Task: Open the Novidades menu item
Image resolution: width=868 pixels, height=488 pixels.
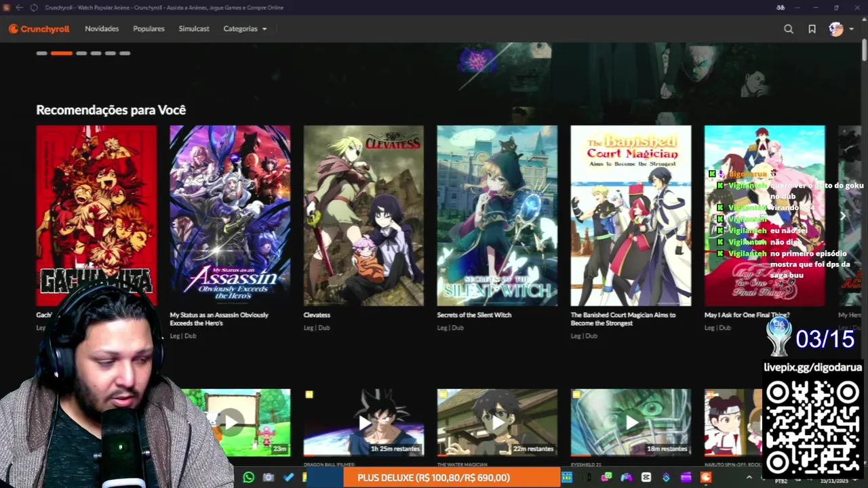Action: (x=102, y=29)
